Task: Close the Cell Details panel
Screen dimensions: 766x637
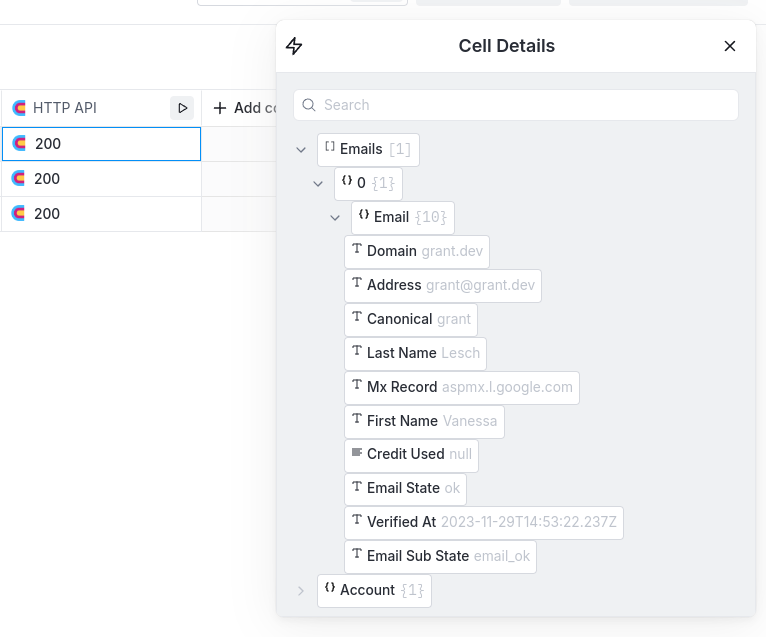Action: click(730, 46)
